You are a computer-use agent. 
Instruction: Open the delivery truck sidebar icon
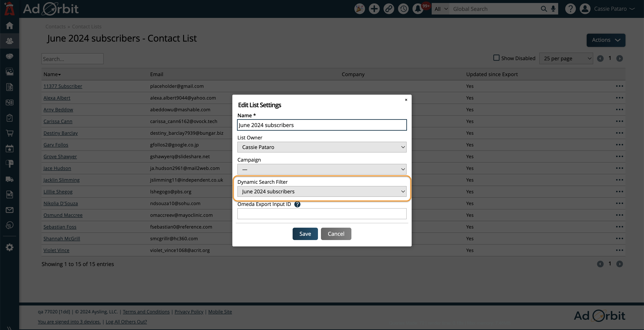coord(10,179)
